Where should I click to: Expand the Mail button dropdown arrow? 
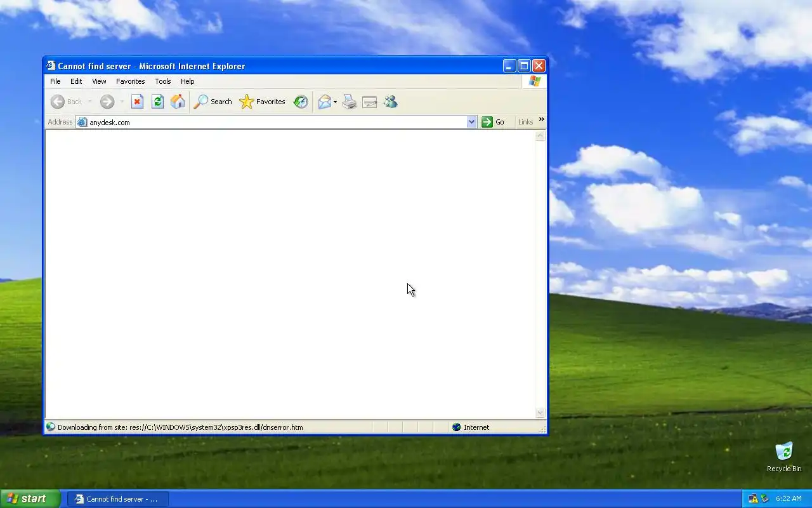[335, 102]
